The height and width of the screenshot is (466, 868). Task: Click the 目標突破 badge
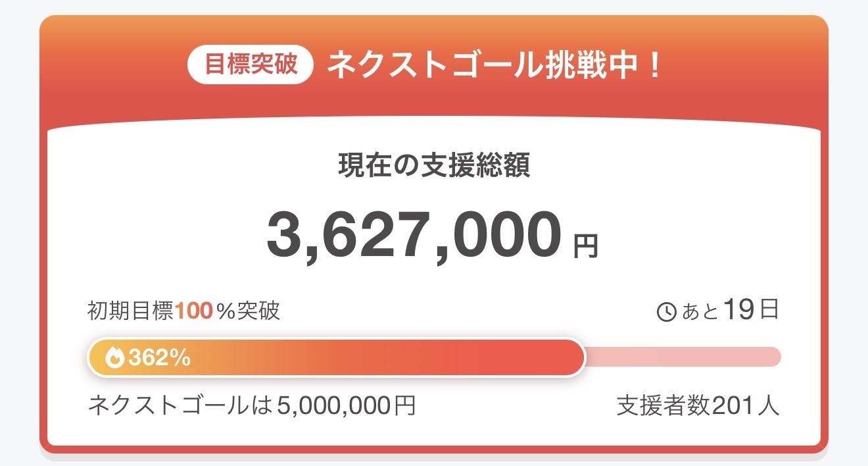tap(251, 66)
